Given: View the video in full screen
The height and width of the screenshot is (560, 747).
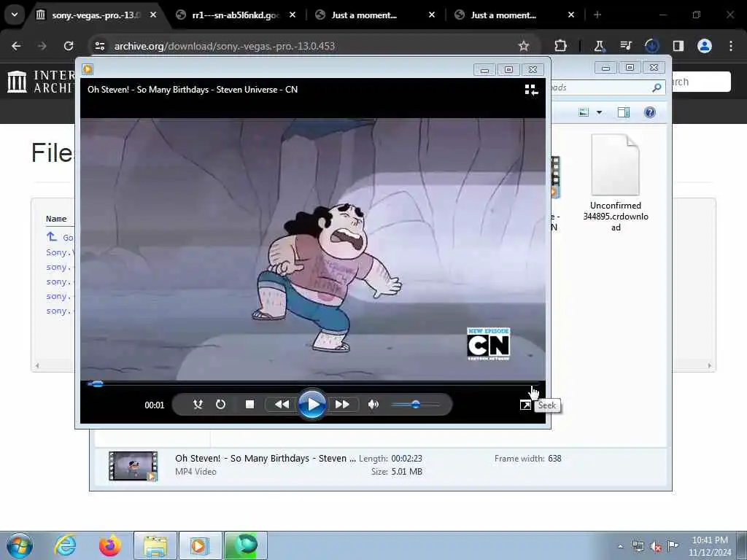Looking at the screenshot, I should click(x=525, y=405).
